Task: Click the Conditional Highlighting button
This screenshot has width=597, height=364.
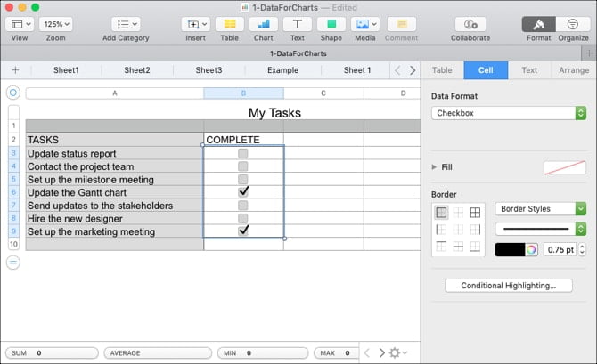Action: click(508, 286)
